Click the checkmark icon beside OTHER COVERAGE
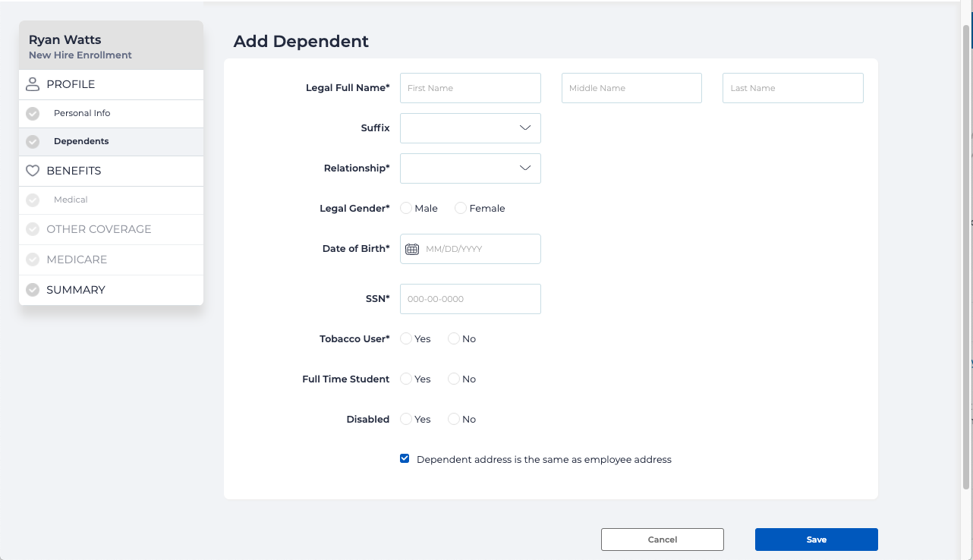This screenshot has height=560, width=973. coord(32,229)
